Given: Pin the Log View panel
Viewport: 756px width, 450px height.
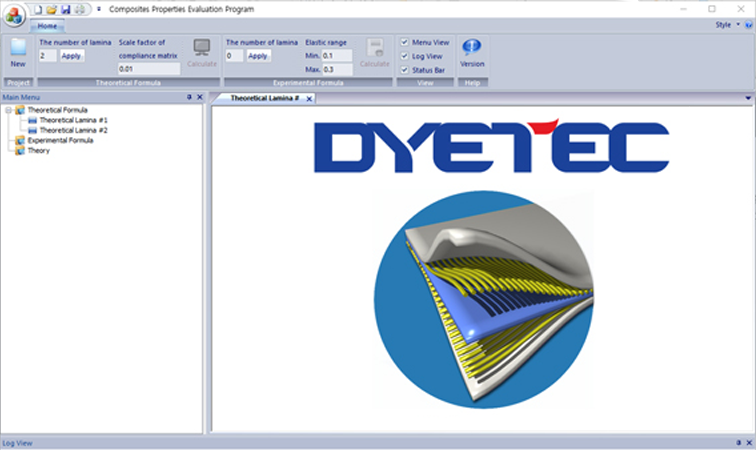Looking at the screenshot, I should pos(738,442).
